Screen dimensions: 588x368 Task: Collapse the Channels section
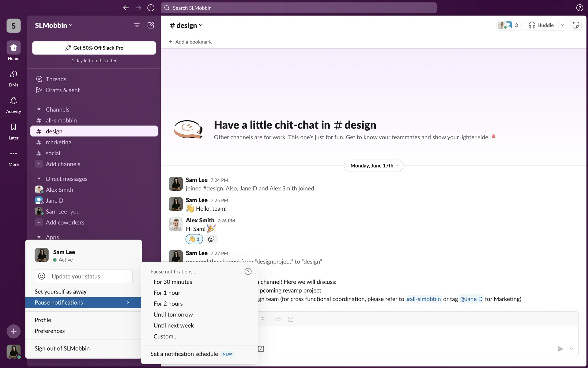(x=39, y=109)
